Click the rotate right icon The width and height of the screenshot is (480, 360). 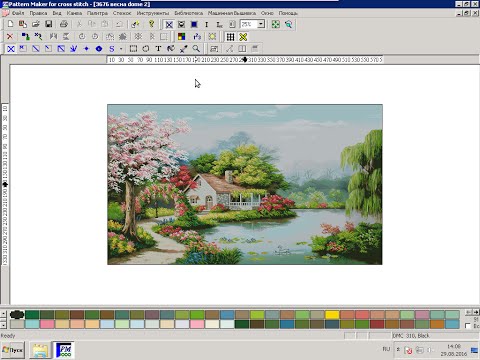pos(95,37)
